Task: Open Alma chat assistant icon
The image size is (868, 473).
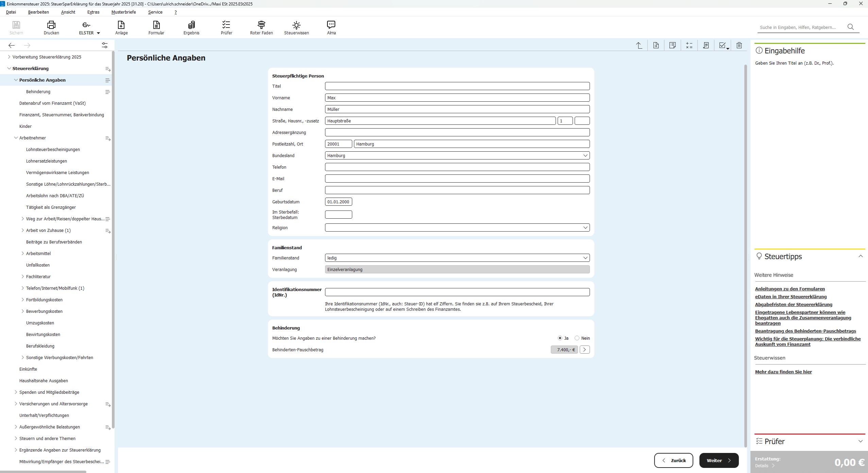Action: pyautogui.click(x=331, y=25)
